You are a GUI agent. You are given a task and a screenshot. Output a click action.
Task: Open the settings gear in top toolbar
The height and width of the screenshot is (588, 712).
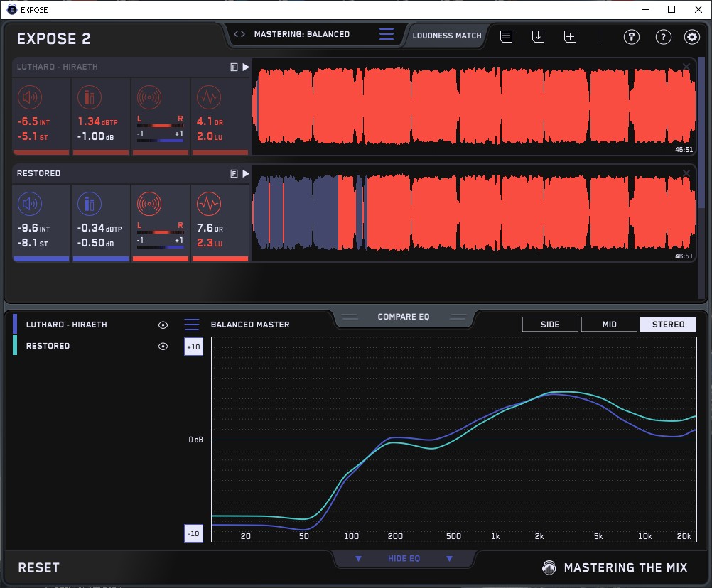tap(691, 37)
